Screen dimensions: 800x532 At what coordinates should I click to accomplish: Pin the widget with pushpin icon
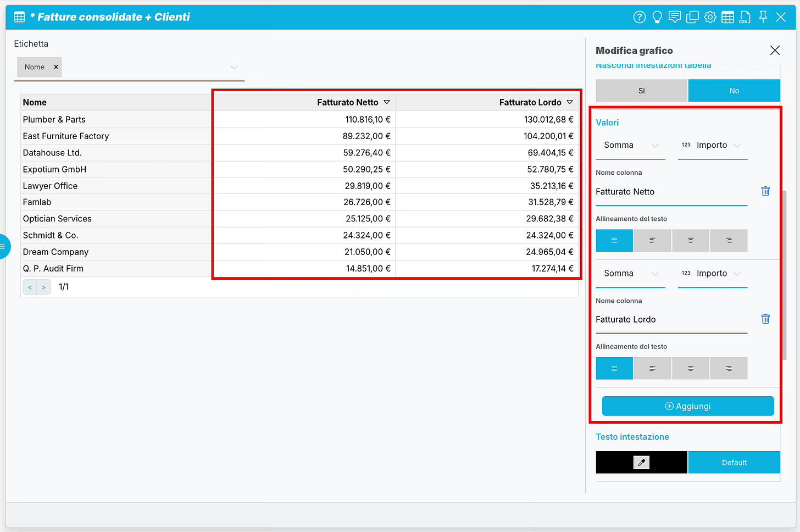click(x=763, y=17)
